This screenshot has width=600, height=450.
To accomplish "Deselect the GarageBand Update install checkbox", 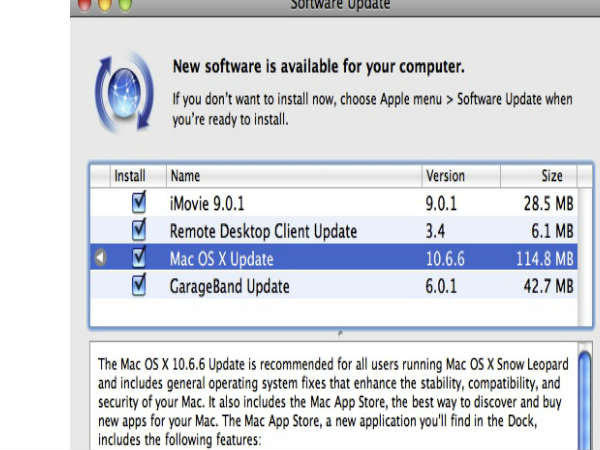I will point(139,286).
